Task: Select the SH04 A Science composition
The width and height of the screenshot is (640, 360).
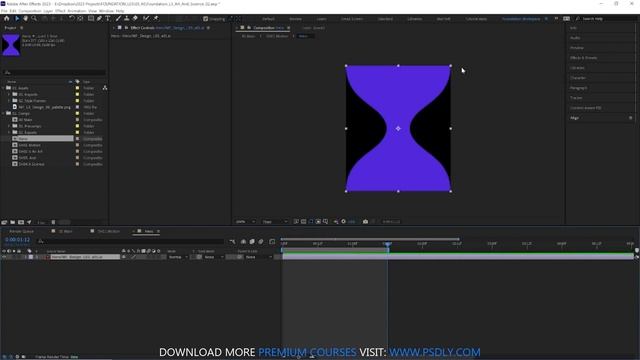Action: (31, 164)
